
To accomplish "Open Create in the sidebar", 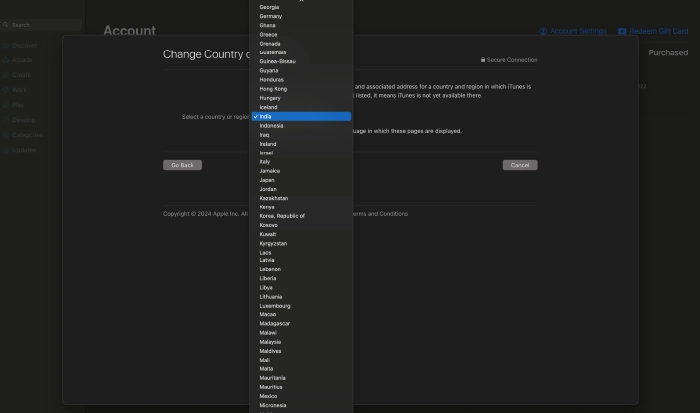I will 17,75.
